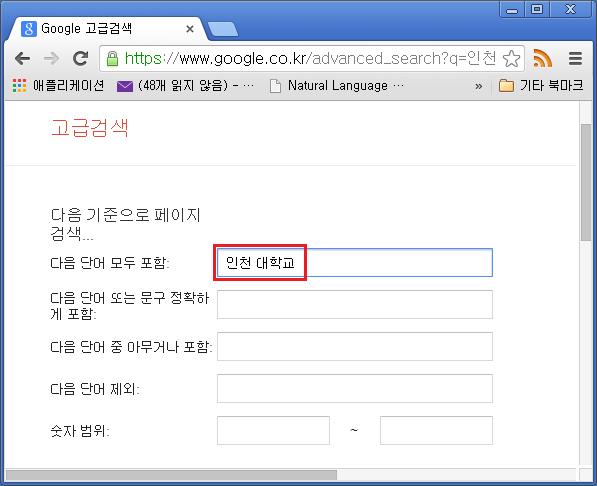
Task: Click the 다음 단어 중 아무거나 포함 field
Action: pos(355,346)
